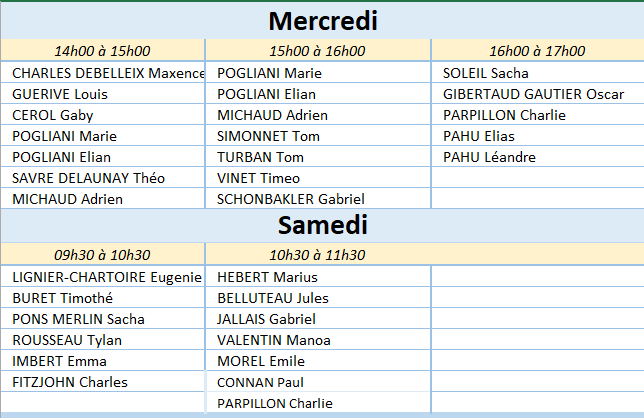Click the 15h00 à 16h00 time slot header

pos(318,51)
